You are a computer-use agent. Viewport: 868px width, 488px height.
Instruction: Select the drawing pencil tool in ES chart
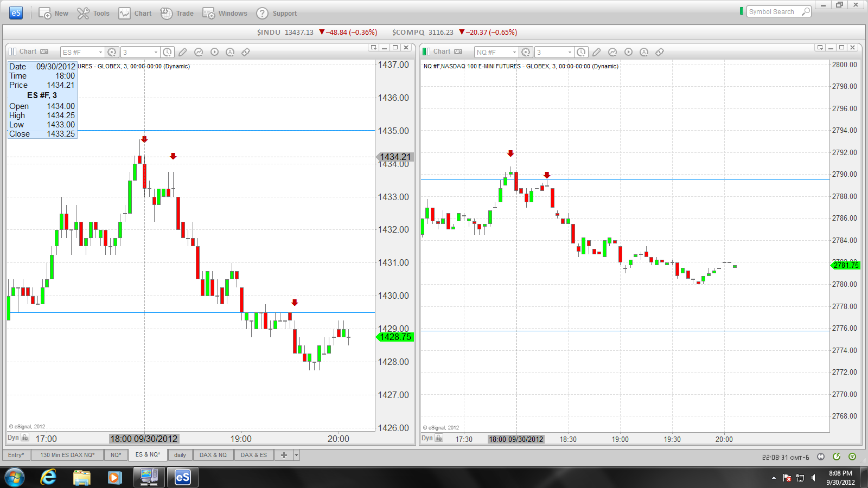tap(183, 52)
